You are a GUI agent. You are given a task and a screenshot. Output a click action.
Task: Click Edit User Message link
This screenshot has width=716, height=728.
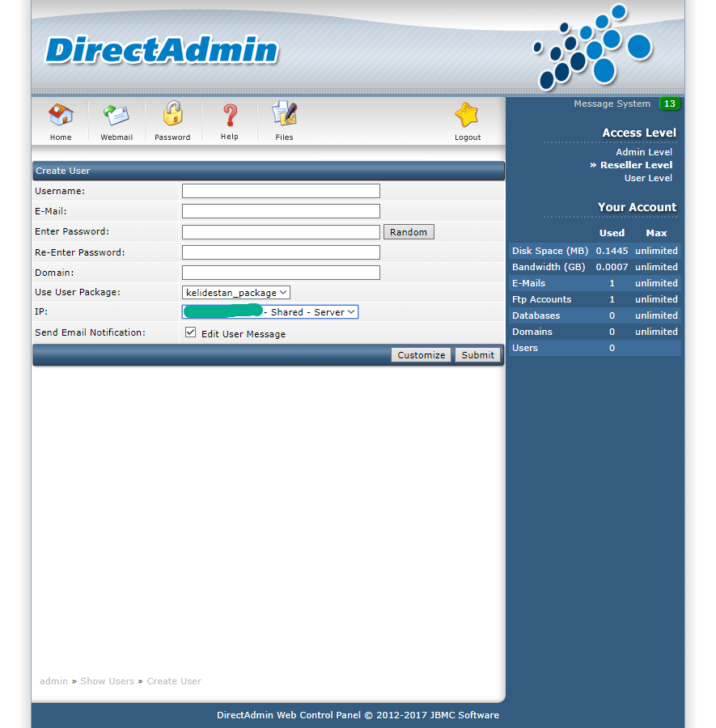[x=244, y=334]
